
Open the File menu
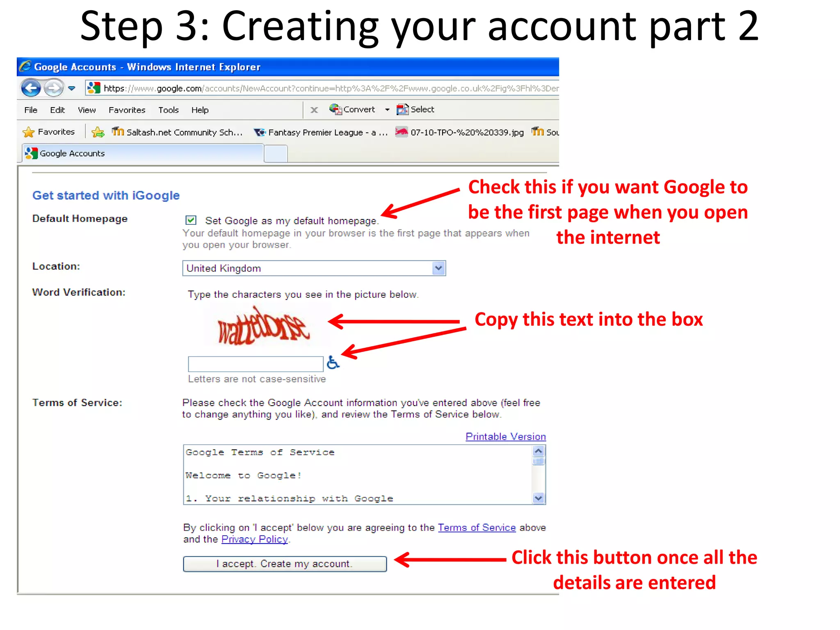coord(31,110)
